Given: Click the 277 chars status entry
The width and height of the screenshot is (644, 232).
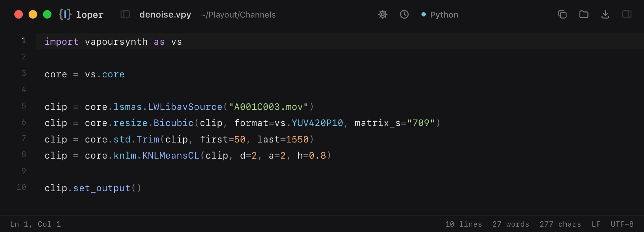Looking at the screenshot, I should [x=560, y=224].
